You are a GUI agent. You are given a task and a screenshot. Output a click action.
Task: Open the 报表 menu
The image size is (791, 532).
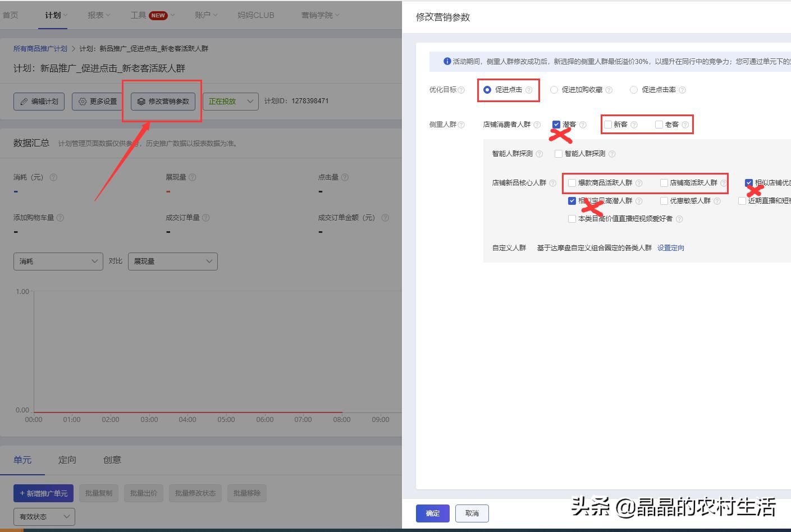98,15
